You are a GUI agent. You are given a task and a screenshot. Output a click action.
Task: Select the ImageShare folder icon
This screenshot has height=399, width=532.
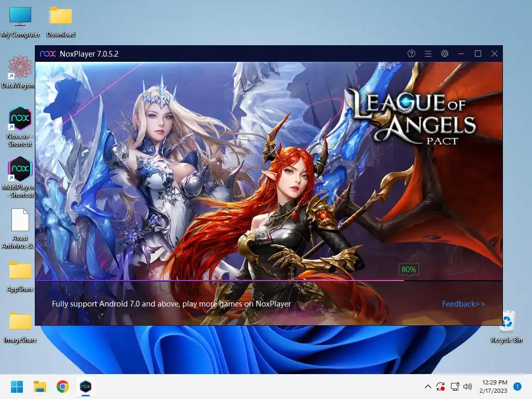pos(20,327)
